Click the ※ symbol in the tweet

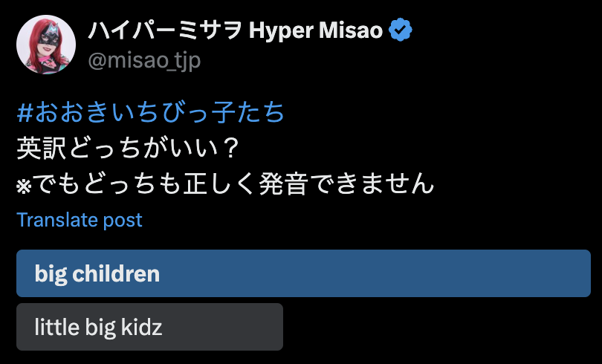[x=24, y=186]
